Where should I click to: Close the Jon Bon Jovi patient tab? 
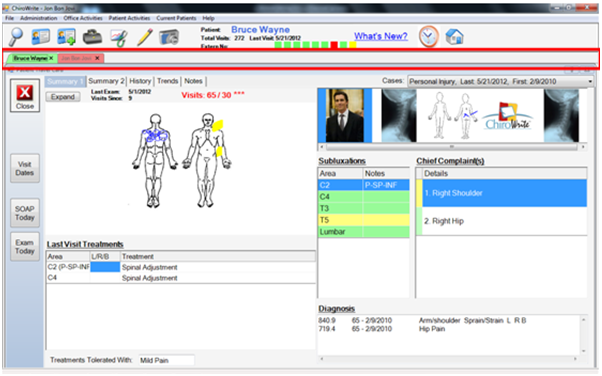(x=98, y=58)
